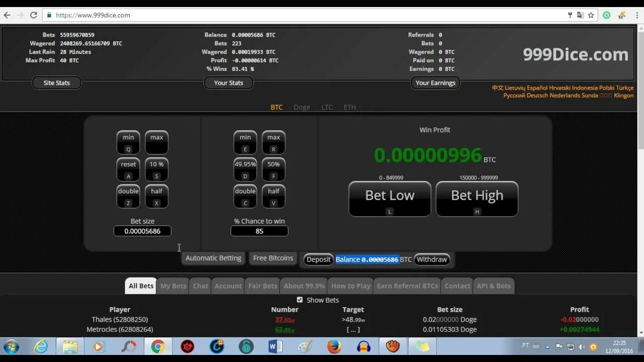Click the Bet size input field
The width and height of the screenshot is (644, 362).
[x=142, y=231]
